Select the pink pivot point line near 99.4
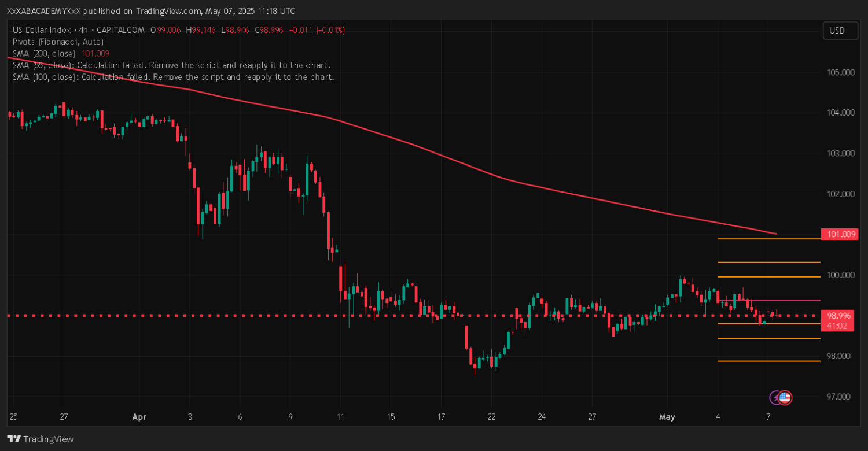 768,300
